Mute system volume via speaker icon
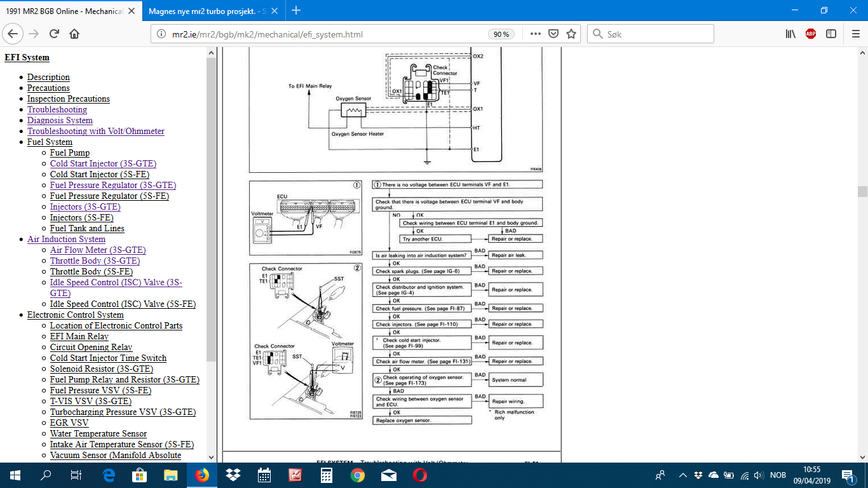This screenshot has width=868, height=488. click(759, 475)
